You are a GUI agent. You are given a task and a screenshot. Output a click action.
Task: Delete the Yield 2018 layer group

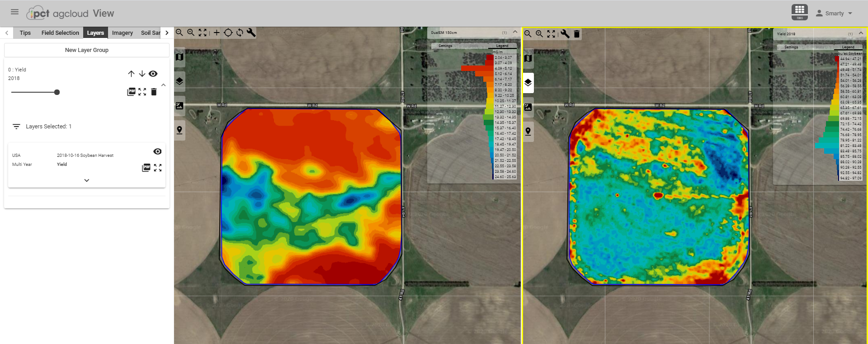[154, 92]
